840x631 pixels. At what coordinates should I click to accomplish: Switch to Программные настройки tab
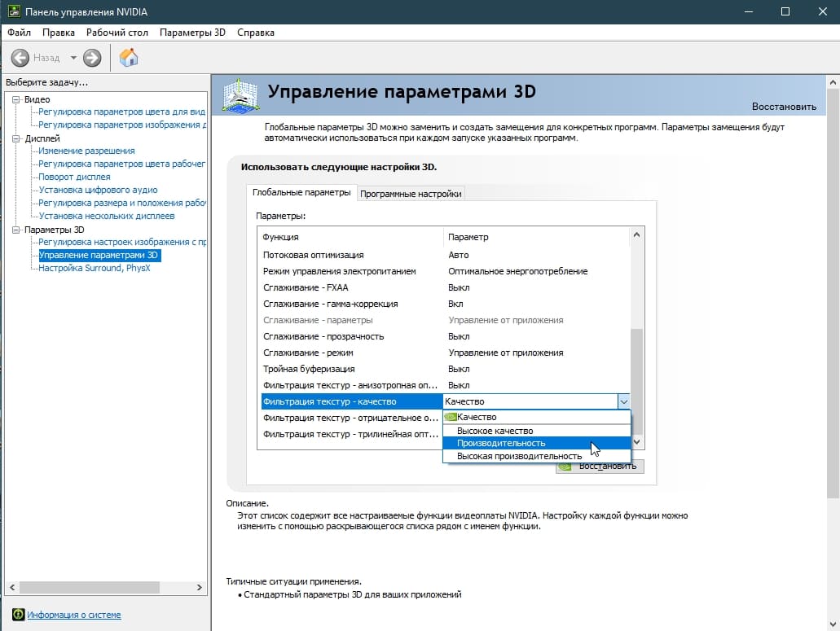(x=411, y=194)
